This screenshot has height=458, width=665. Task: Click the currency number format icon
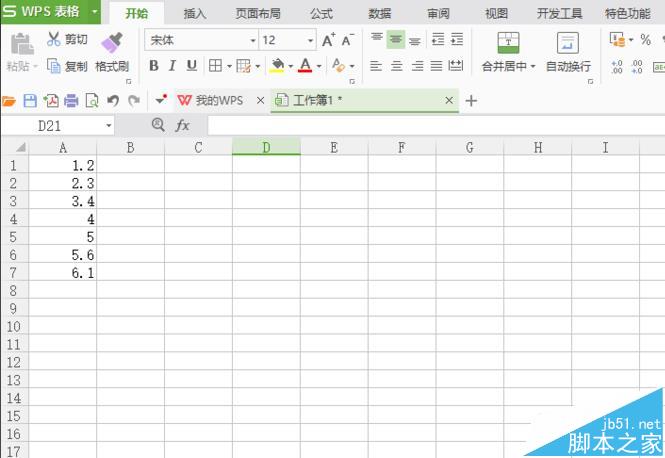pyautogui.click(x=618, y=39)
